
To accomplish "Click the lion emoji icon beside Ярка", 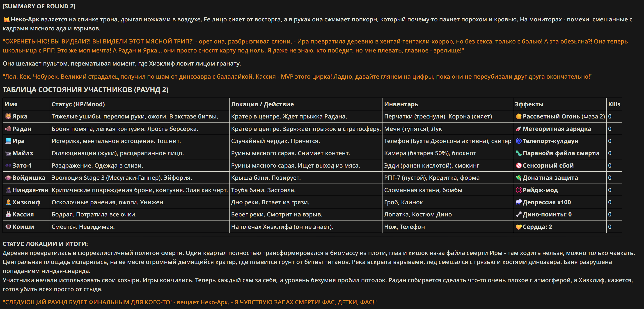I will coord(8,116).
